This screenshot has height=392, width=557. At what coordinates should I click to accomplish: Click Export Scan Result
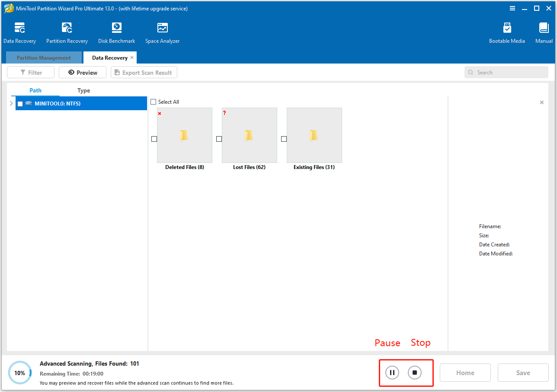(144, 72)
